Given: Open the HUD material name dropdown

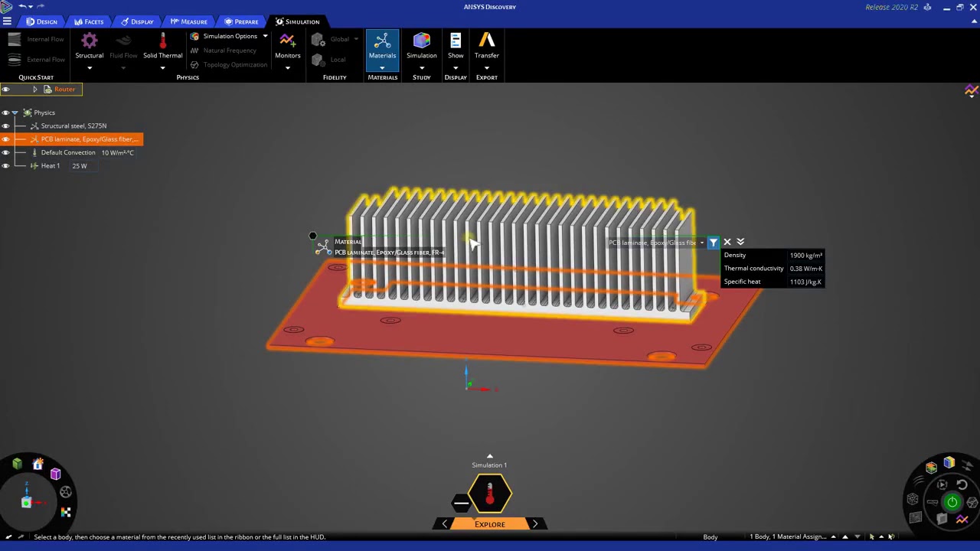Looking at the screenshot, I should point(701,243).
